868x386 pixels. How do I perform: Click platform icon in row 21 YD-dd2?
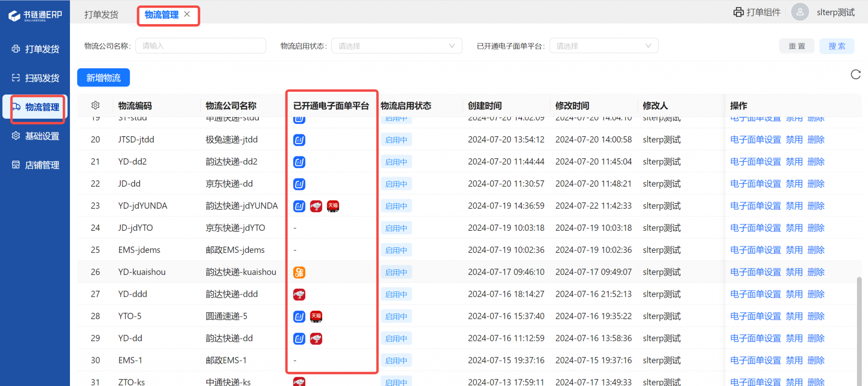299,162
